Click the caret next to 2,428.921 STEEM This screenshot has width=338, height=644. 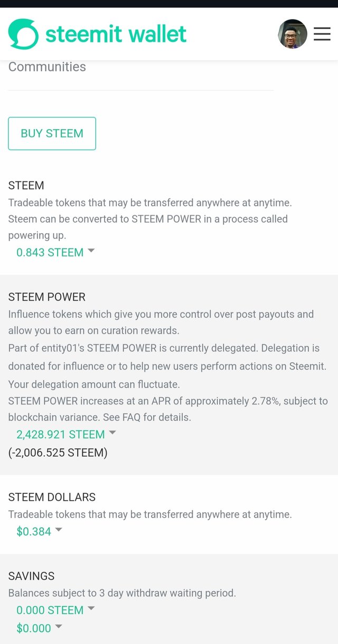click(x=112, y=433)
